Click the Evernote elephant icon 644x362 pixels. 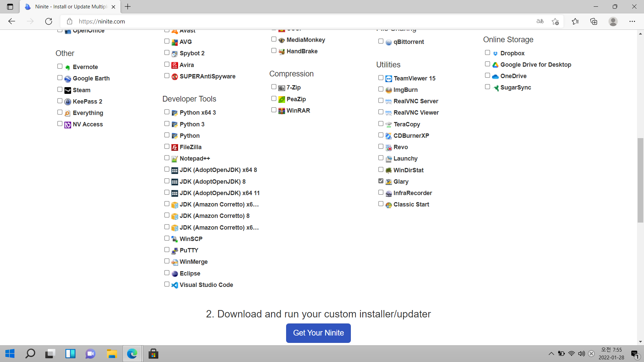[x=67, y=67]
